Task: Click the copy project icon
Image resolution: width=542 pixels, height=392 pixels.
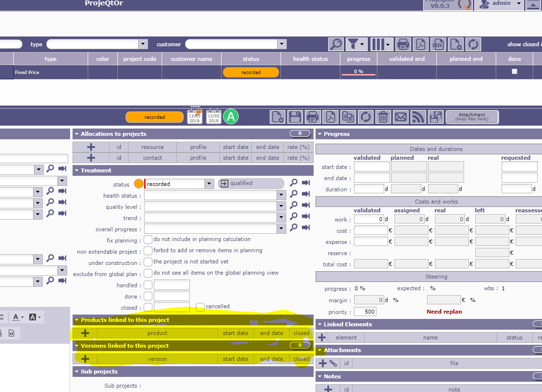Action: (348, 117)
